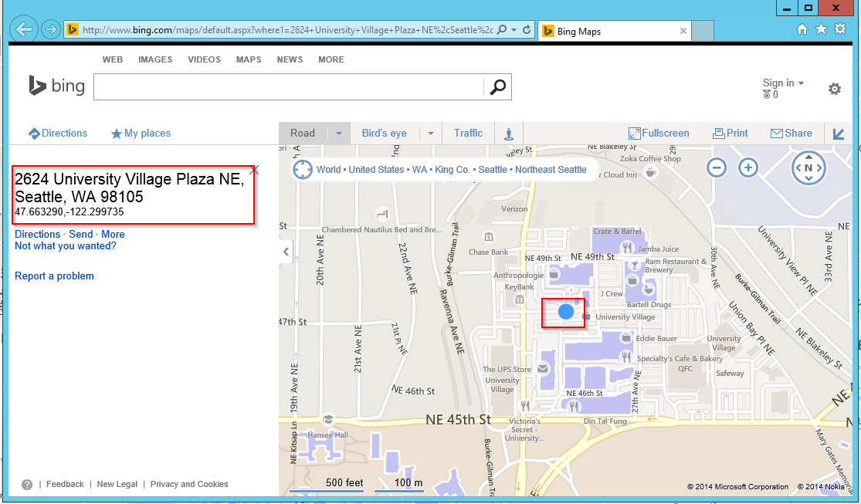This screenshot has width=861, height=504.
Task: Click the Bing search magnifier icon
Action: [x=498, y=87]
